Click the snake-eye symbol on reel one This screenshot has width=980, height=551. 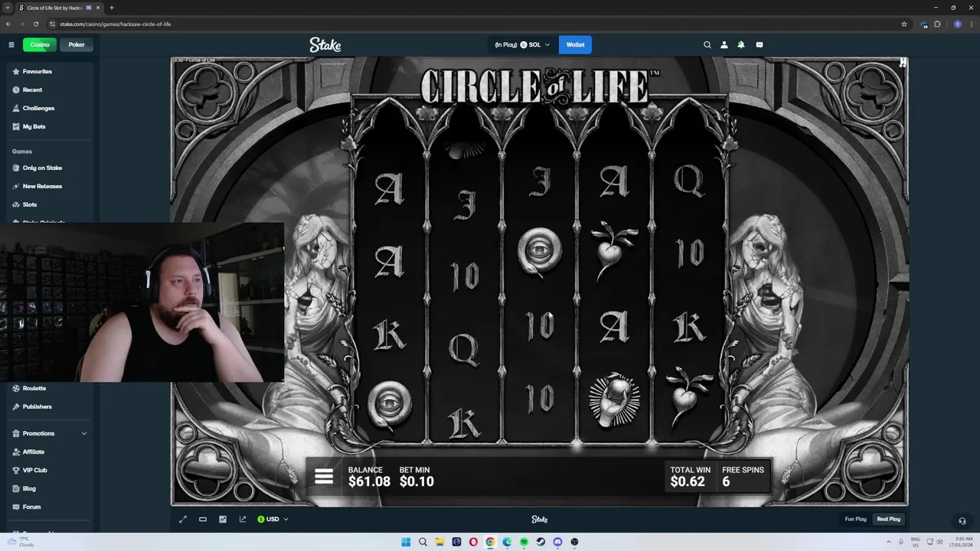pyautogui.click(x=390, y=406)
